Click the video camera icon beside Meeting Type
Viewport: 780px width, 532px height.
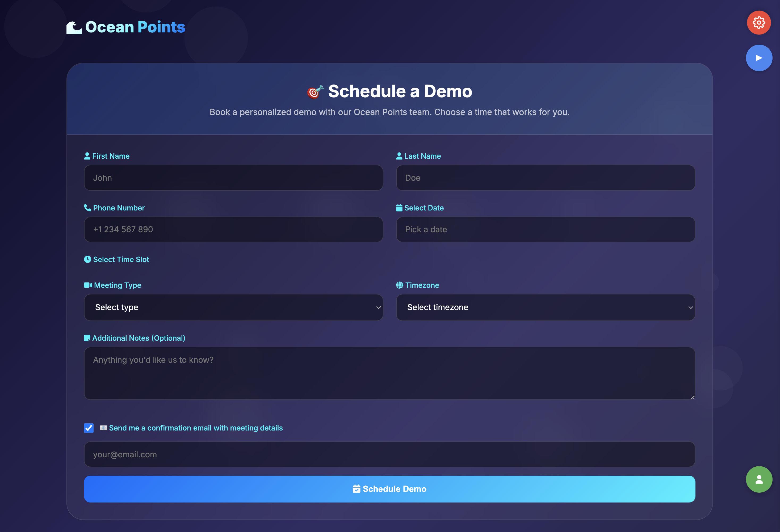(x=88, y=285)
